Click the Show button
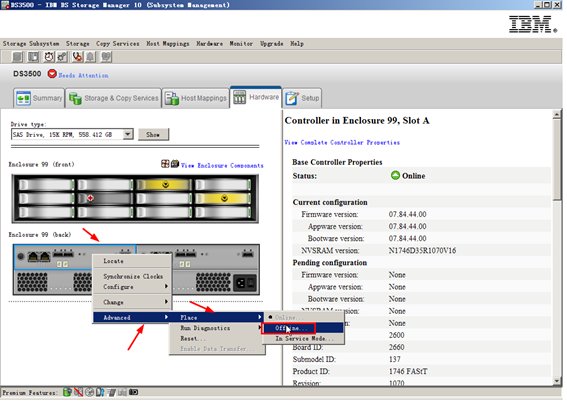 click(153, 134)
